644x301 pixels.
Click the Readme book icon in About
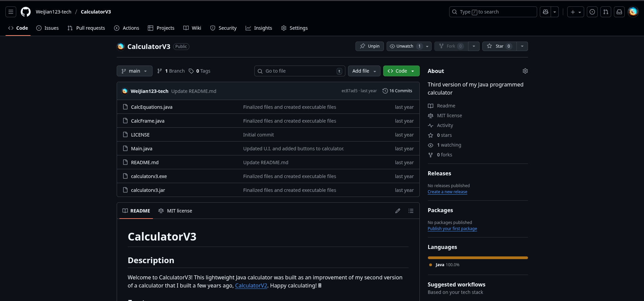point(431,106)
